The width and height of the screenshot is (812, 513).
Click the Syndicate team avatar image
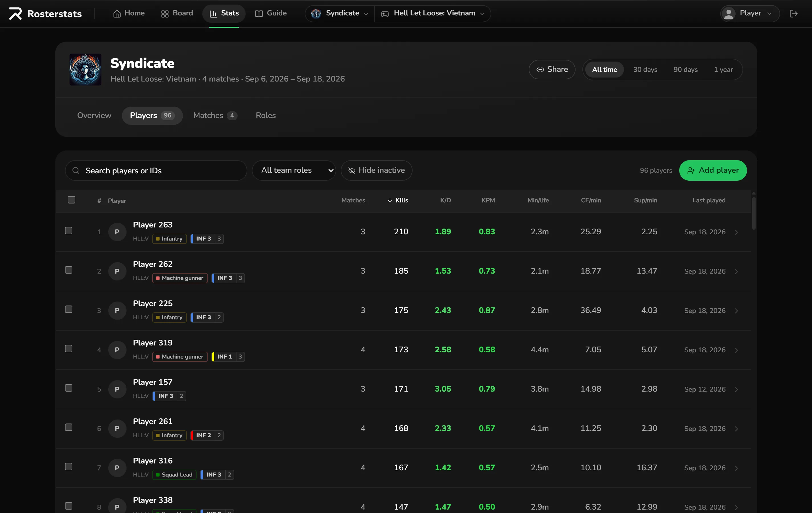85,70
